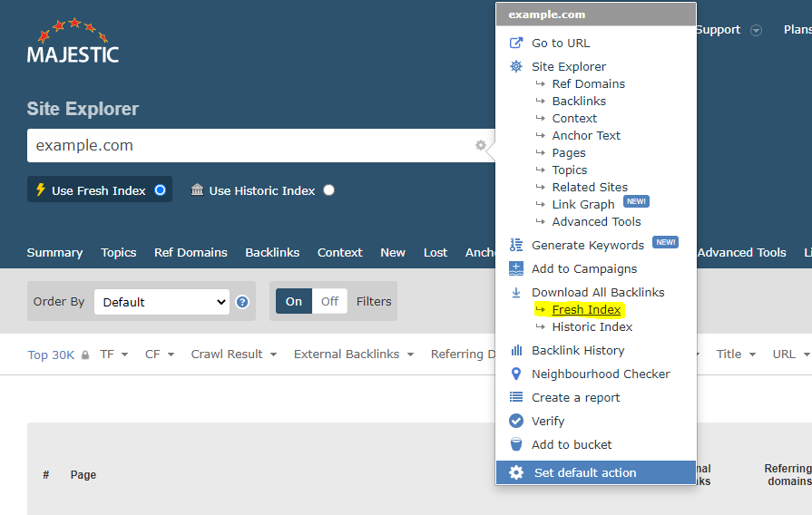Select the Use Fresh Index radio button
This screenshot has height=515, width=812.
coord(160,190)
